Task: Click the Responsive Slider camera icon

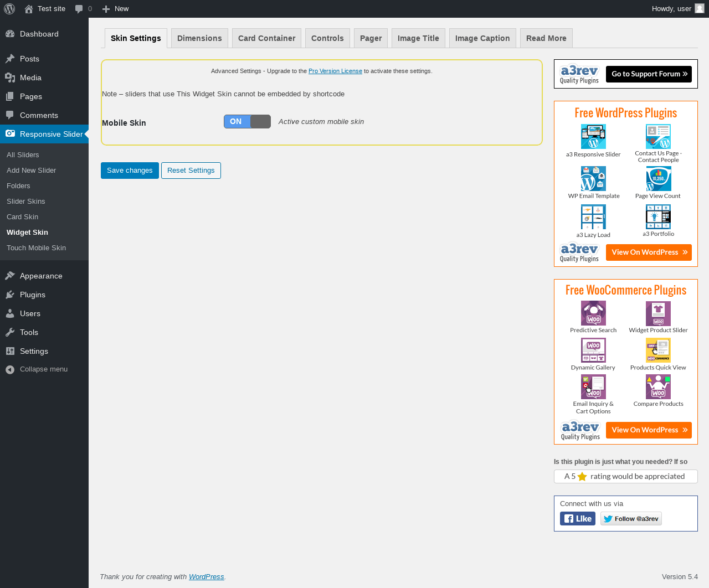Action: (x=10, y=133)
